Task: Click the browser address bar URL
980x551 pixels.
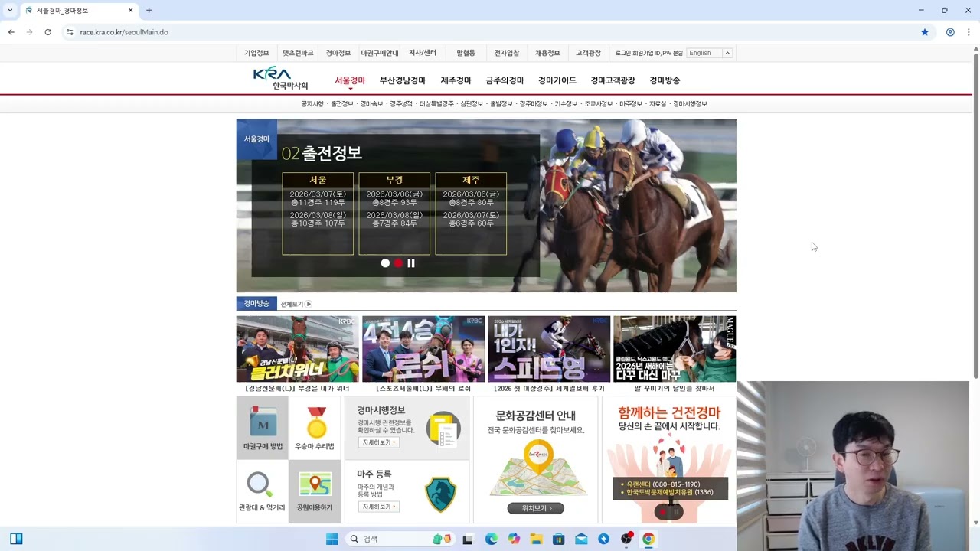Action: (124, 32)
